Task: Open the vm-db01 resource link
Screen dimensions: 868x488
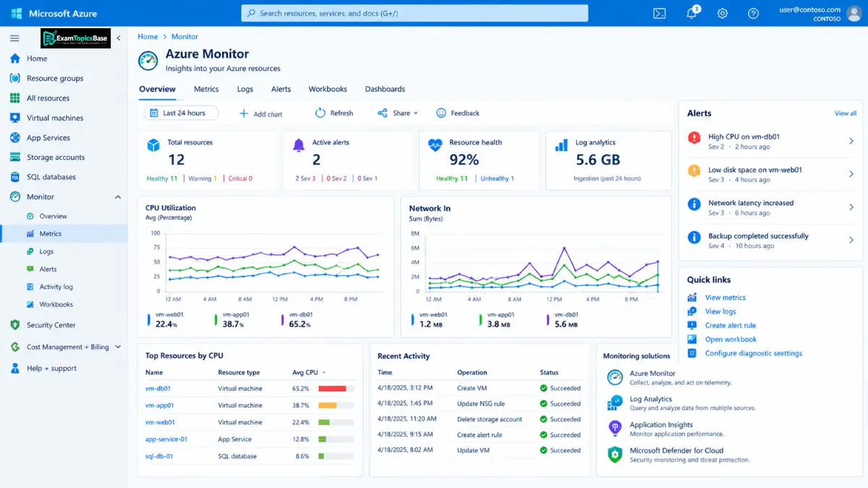Action: coord(158,388)
